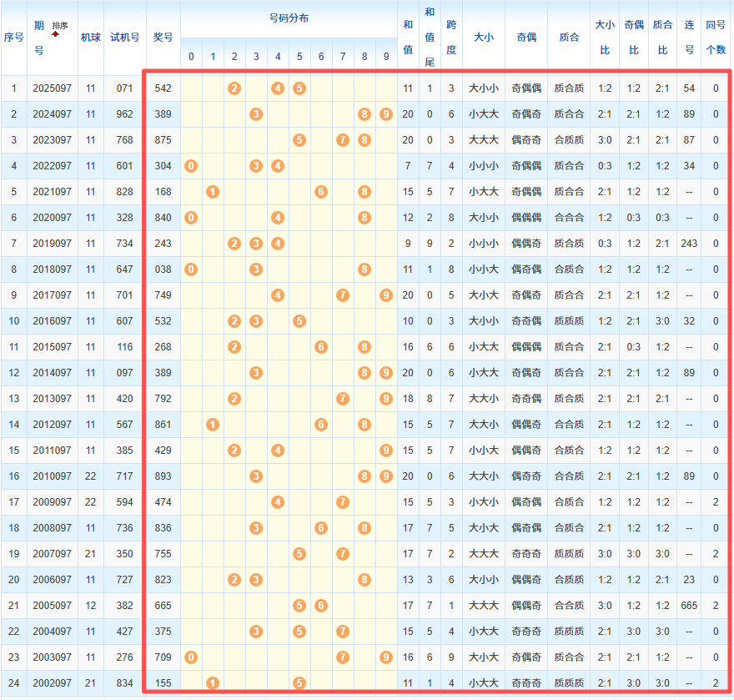Click orange ball 5 in row 2002097

click(299, 683)
